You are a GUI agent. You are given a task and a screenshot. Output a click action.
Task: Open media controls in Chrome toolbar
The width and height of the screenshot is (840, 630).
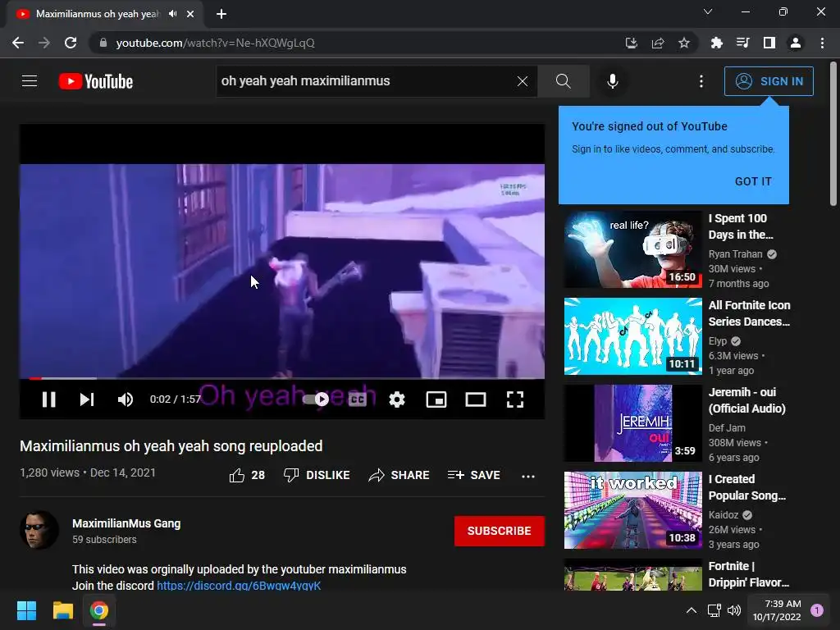coord(742,43)
